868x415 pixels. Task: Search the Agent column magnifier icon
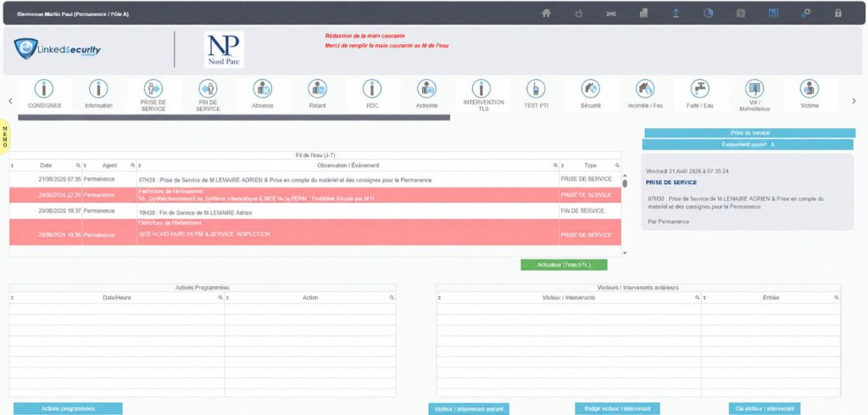tap(133, 165)
